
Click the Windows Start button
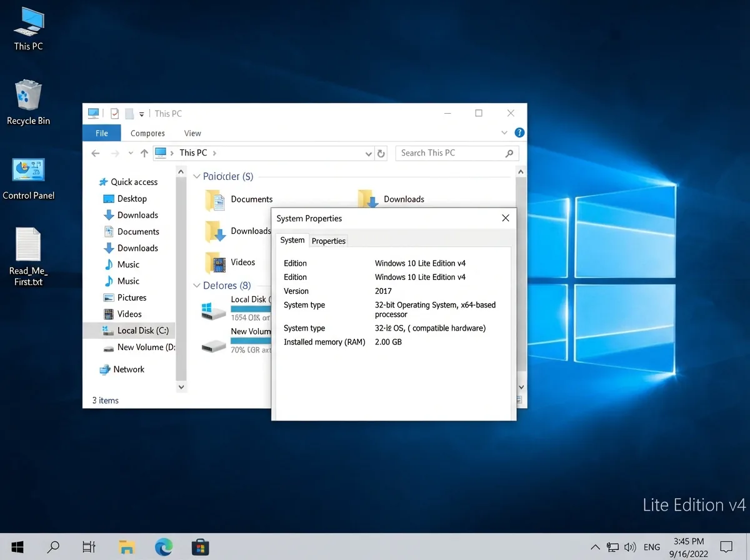tap(17, 547)
